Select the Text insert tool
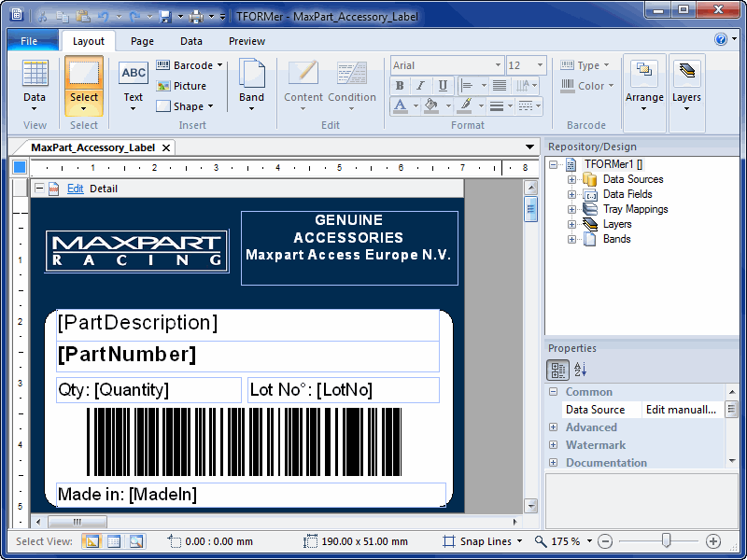The image size is (747, 560). [133, 73]
